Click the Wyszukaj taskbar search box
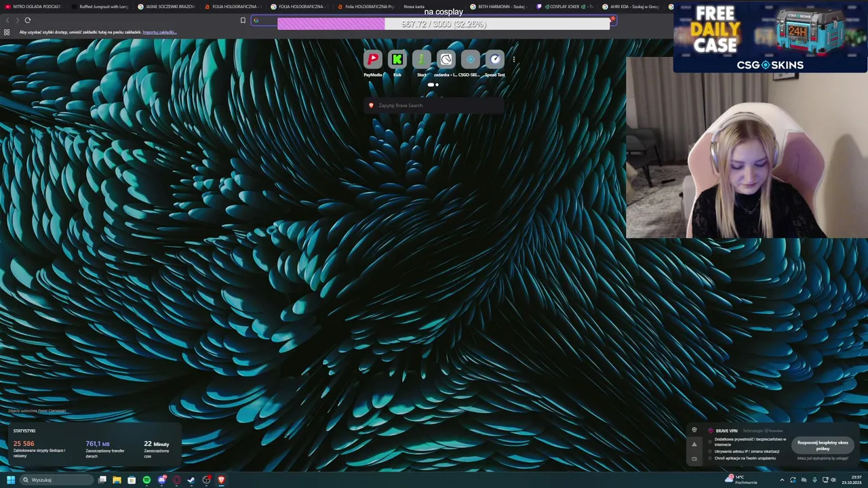 (56, 480)
